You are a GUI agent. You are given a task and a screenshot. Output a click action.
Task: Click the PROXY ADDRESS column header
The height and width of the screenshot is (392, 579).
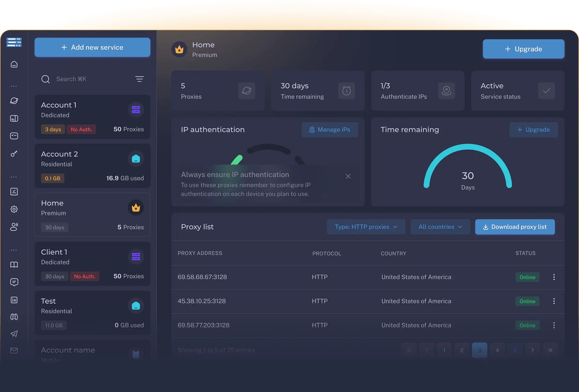tap(200, 253)
